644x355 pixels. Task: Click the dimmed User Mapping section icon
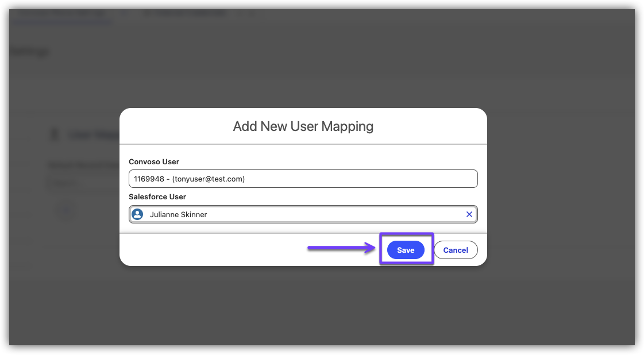pos(55,134)
